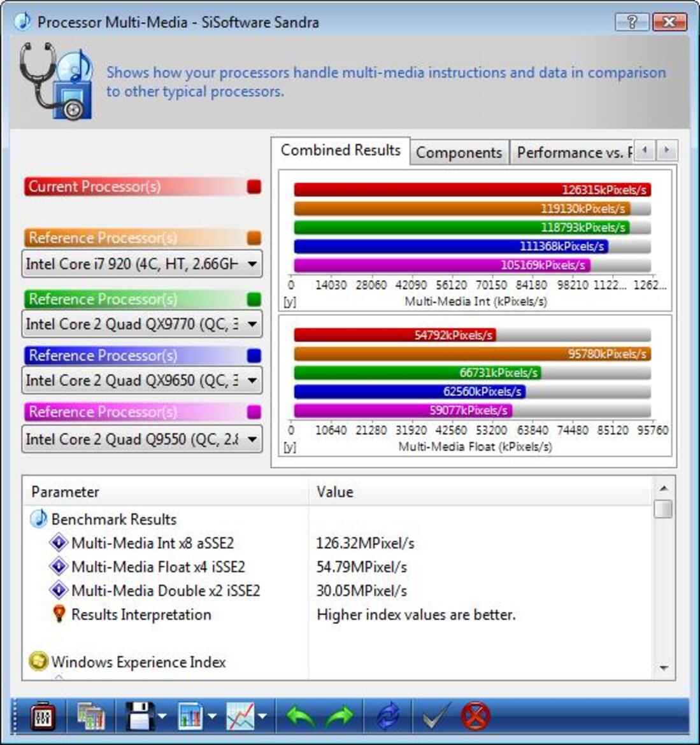Click the 30.05MPixel/s value
The image size is (700, 745).
pyautogui.click(x=362, y=590)
